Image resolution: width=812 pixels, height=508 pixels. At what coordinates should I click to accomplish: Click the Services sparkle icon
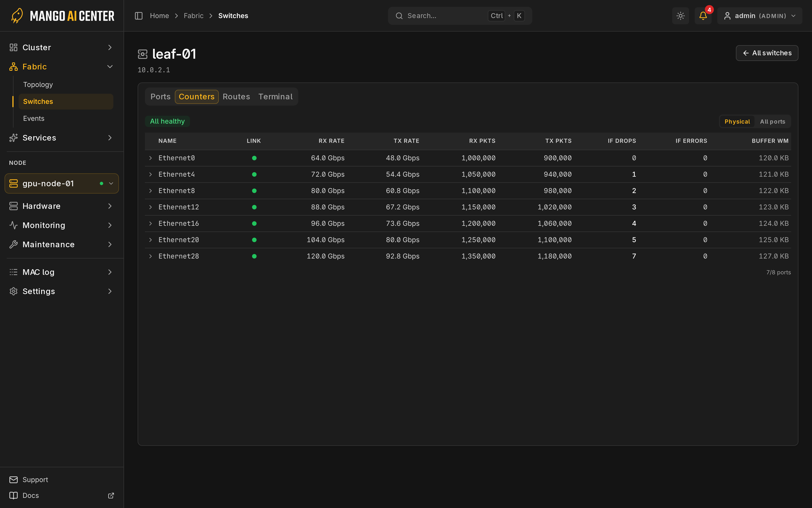pos(13,138)
